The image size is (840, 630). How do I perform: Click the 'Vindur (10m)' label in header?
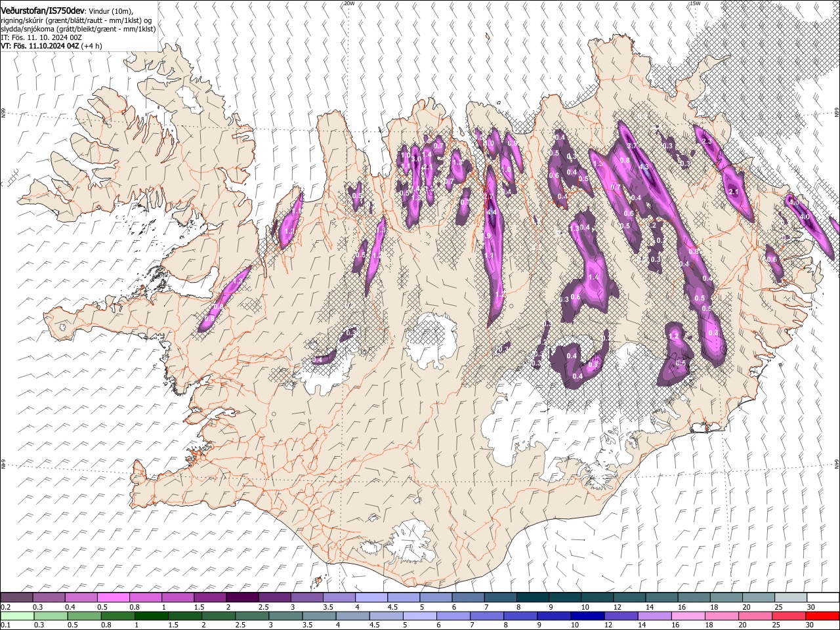[112, 11]
